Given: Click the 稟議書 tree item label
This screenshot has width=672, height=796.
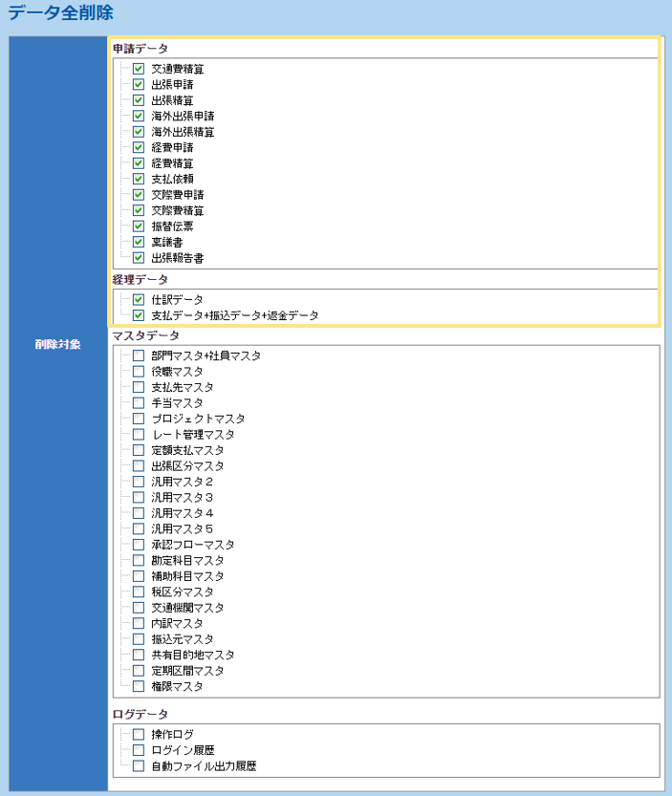Looking at the screenshot, I should (x=168, y=243).
